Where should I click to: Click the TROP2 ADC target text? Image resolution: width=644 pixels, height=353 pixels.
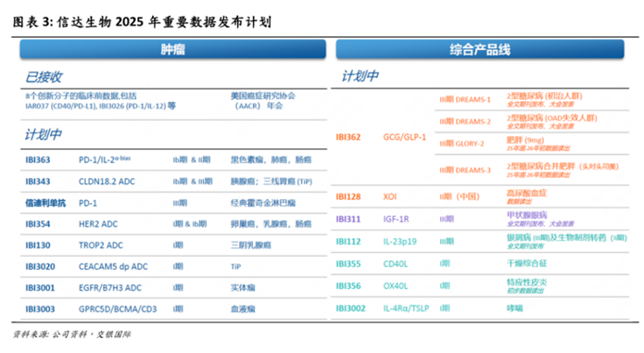(x=101, y=245)
